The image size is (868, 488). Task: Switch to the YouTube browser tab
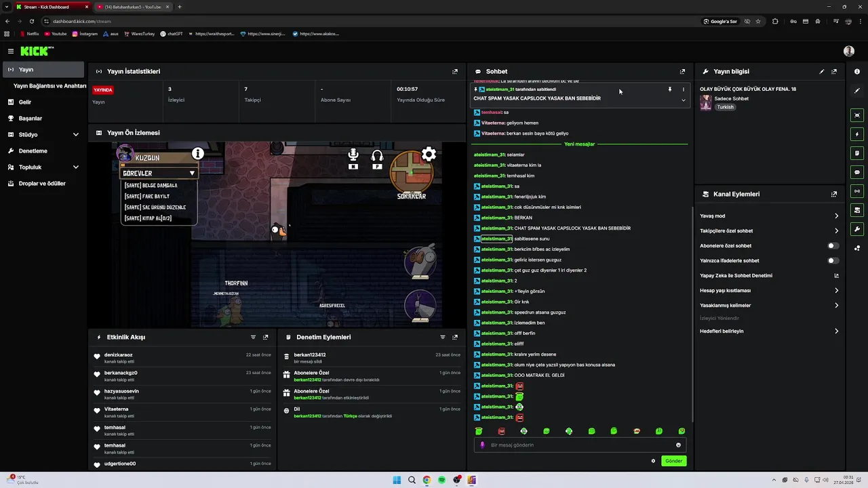pyautogui.click(x=132, y=7)
